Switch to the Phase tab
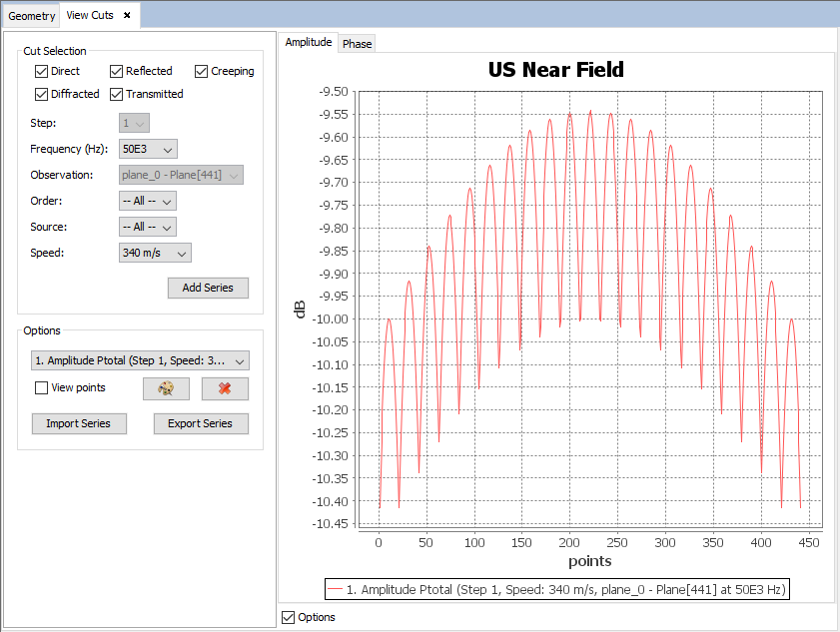 [x=357, y=44]
